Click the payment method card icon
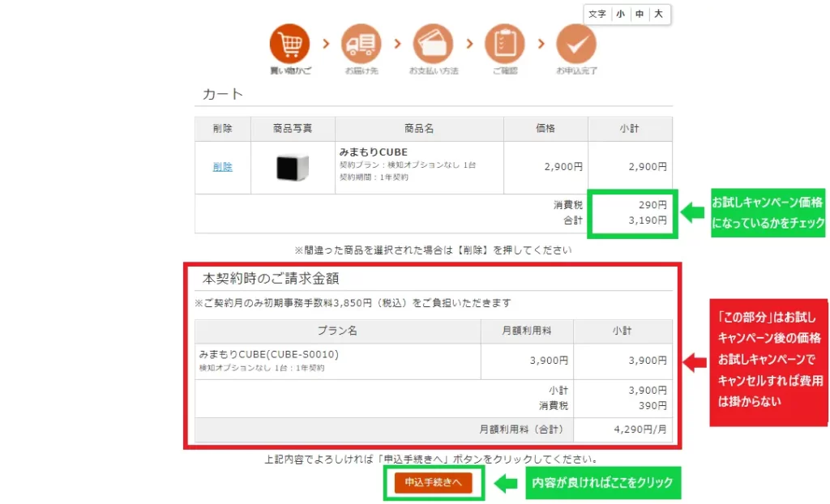 point(433,44)
